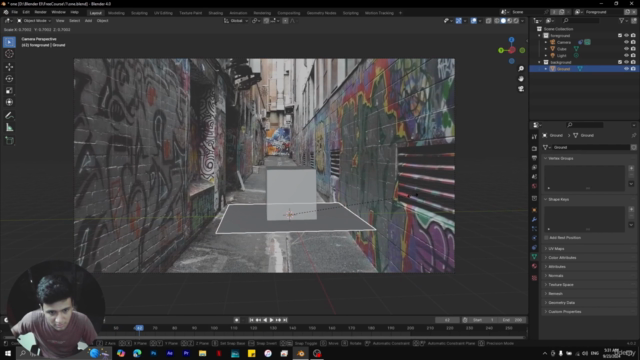The height and width of the screenshot is (360, 640).
Task: Open the Global transform orientation dropdown
Action: click(x=236, y=20)
